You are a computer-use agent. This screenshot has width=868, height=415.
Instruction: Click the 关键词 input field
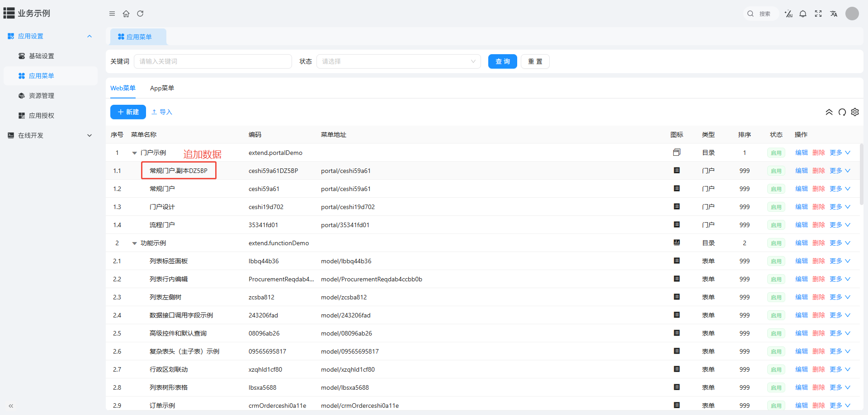coord(212,61)
